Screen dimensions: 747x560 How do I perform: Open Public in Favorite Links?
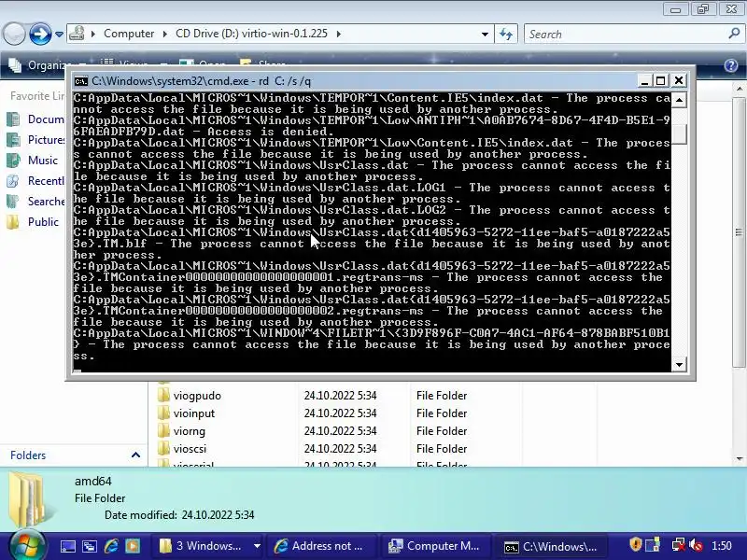[x=43, y=222]
